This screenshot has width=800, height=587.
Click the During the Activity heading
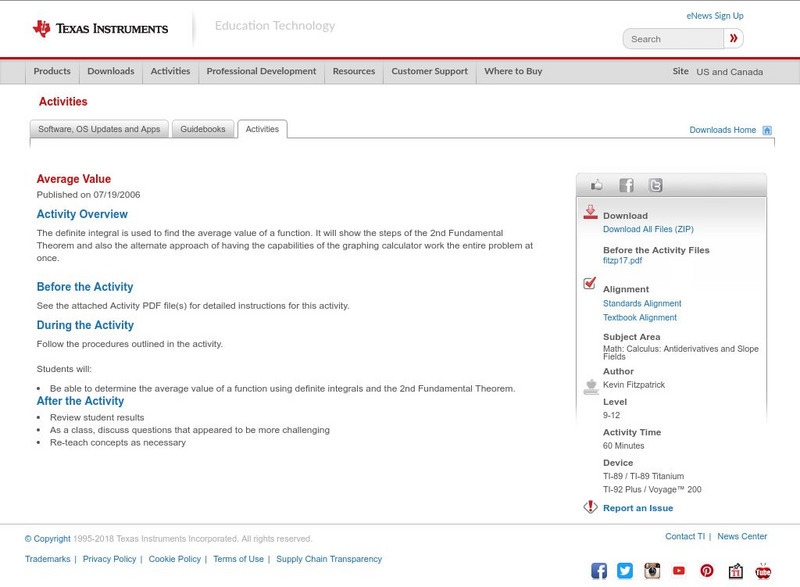pyautogui.click(x=85, y=325)
